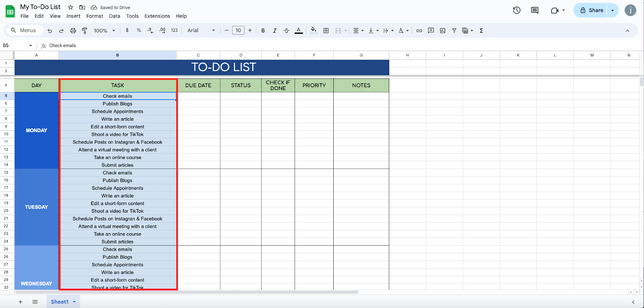Toggle strikethrough formatting
This screenshot has height=308, width=644.
coord(286,31)
